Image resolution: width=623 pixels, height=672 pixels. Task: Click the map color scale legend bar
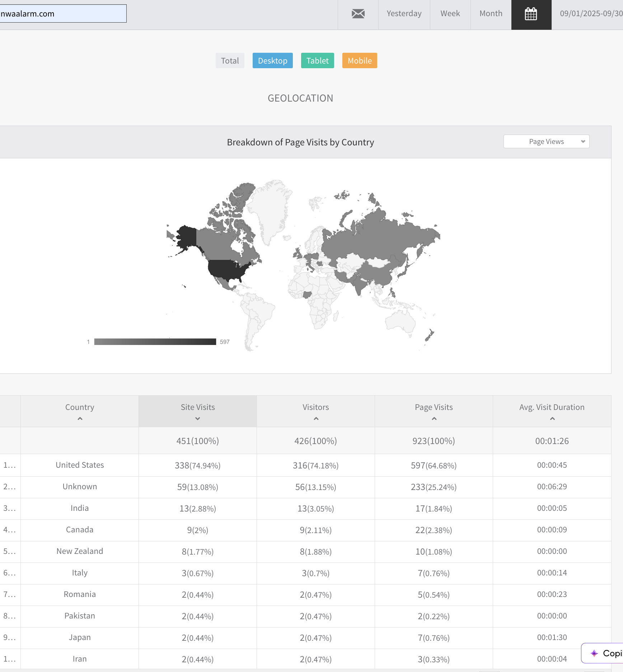[x=155, y=342]
